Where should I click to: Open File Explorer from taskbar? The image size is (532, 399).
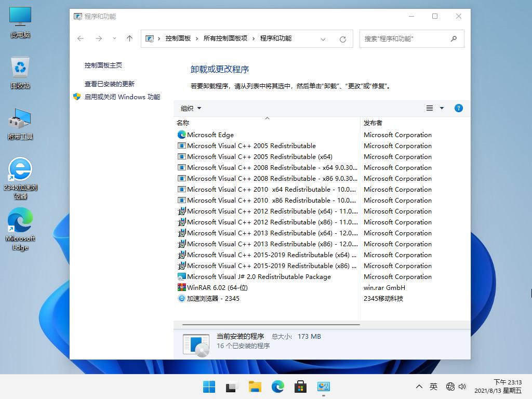point(255,387)
